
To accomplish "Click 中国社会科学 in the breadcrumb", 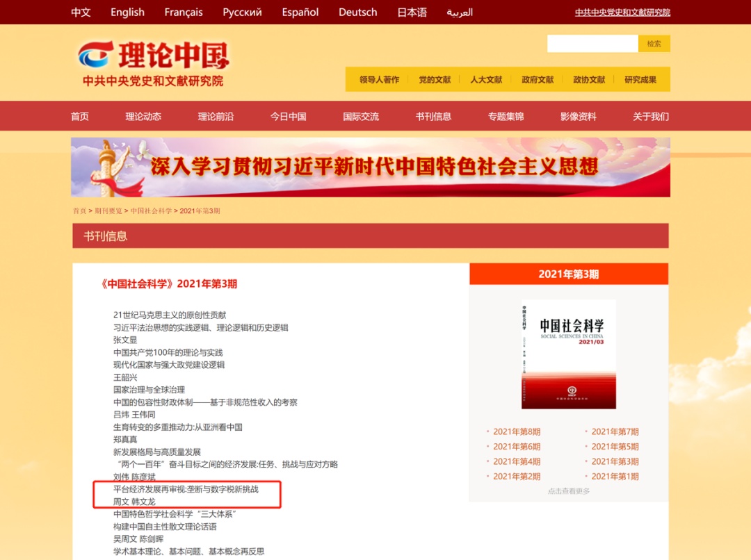I will point(151,211).
